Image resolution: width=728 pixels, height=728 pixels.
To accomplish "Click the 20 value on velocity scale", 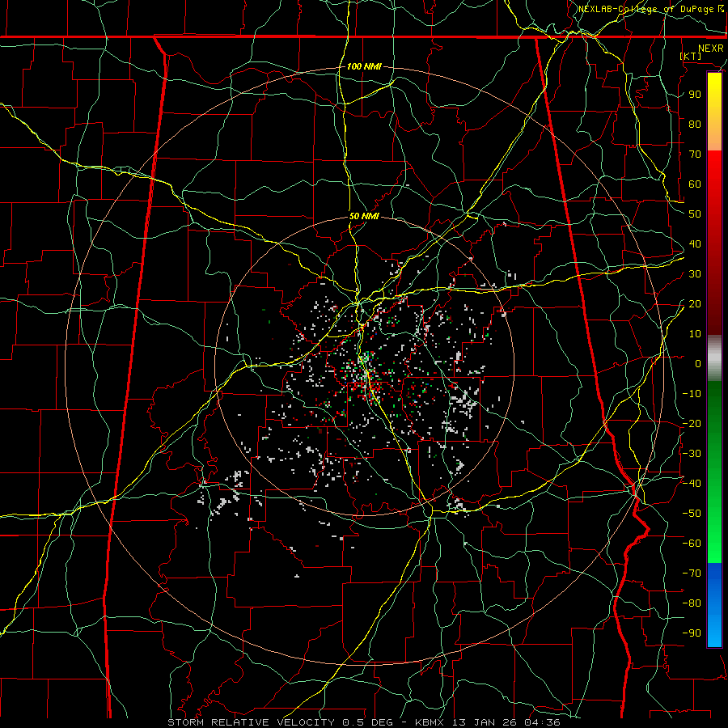I will 695,303.
